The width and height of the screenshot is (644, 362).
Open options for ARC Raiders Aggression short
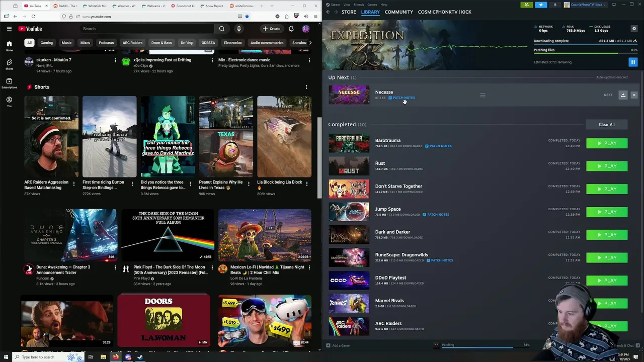(74, 184)
